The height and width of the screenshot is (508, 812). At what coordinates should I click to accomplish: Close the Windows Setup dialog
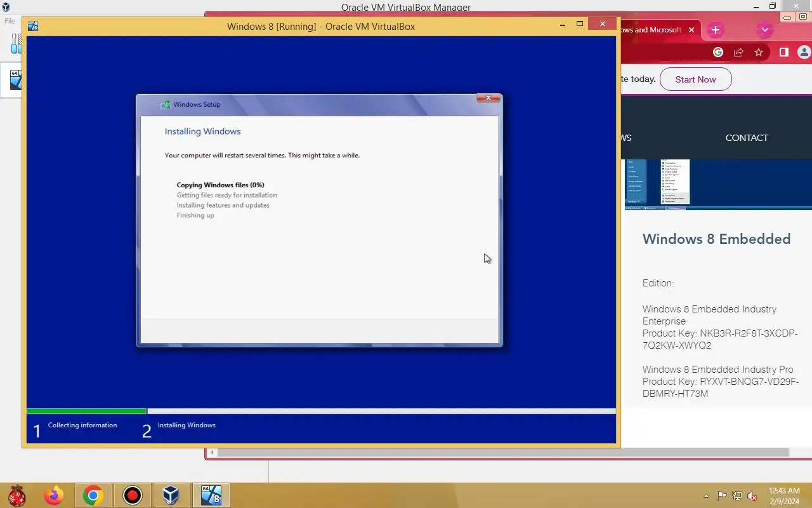tap(488, 98)
